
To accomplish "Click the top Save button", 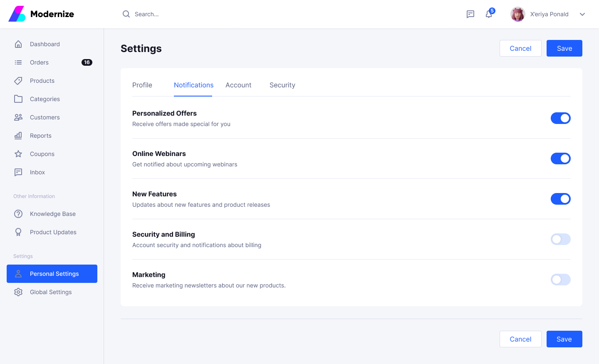I will pyautogui.click(x=564, y=48).
